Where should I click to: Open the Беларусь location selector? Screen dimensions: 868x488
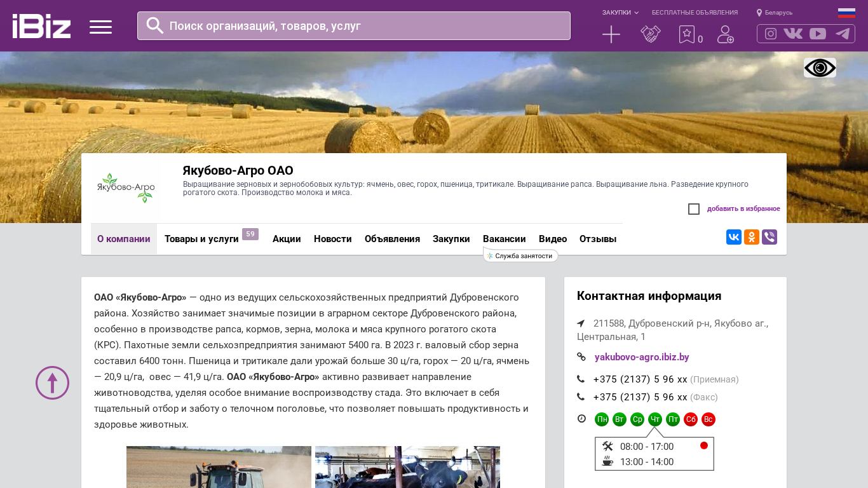coord(775,13)
